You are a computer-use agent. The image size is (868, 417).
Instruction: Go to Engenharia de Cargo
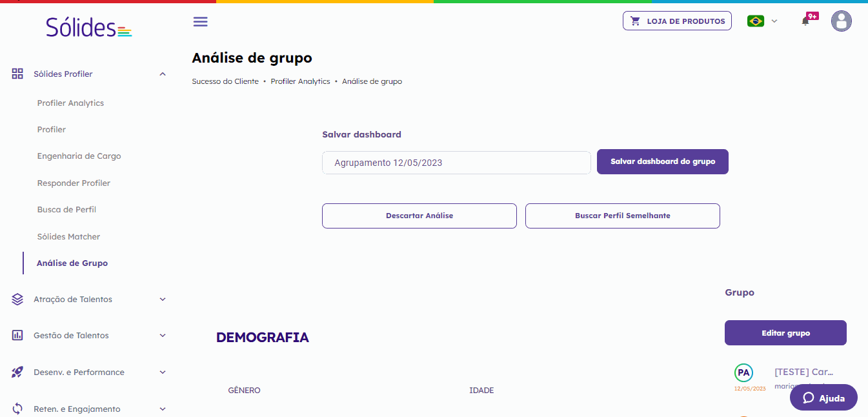point(79,156)
